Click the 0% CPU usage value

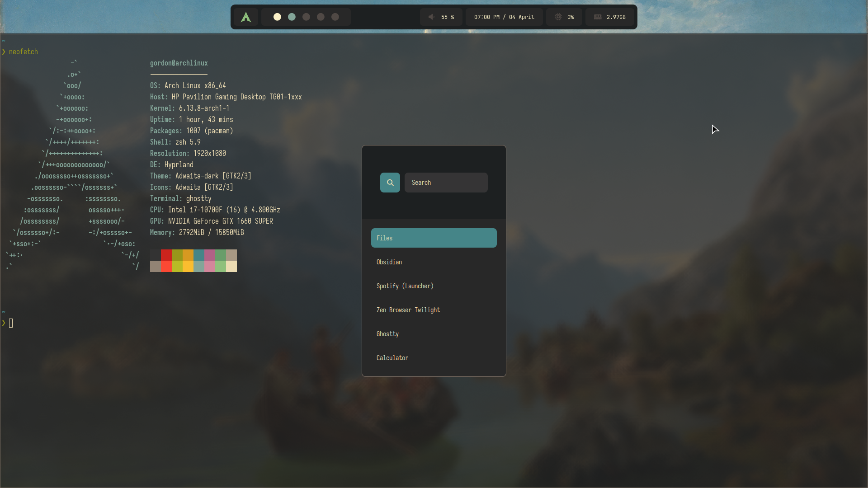[571, 17]
